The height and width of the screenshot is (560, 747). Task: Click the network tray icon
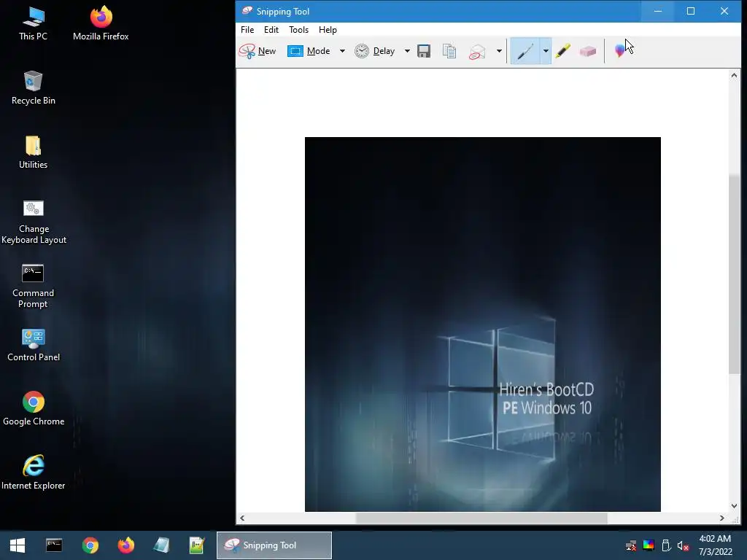tap(631, 545)
